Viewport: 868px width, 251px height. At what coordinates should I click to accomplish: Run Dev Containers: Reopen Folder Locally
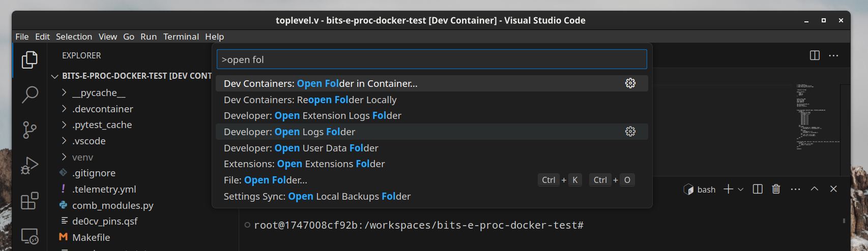pos(432,100)
